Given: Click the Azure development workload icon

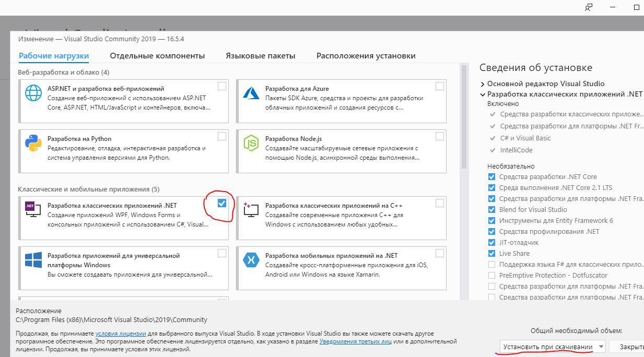Looking at the screenshot, I should coord(251,93).
